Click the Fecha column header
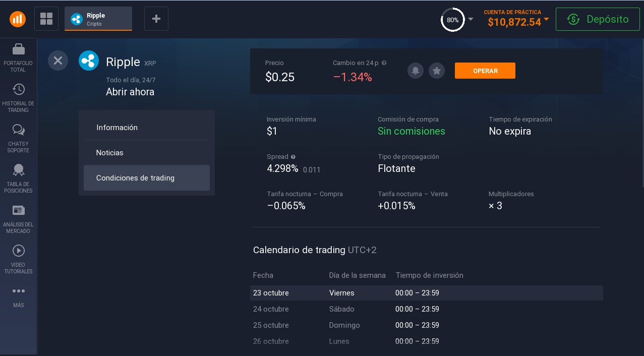 point(263,275)
